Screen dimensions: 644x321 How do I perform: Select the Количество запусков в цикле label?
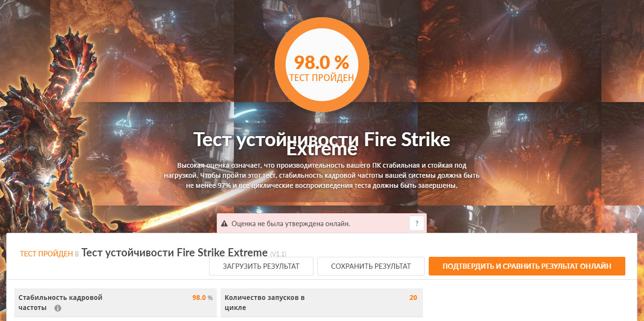click(x=265, y=302)
